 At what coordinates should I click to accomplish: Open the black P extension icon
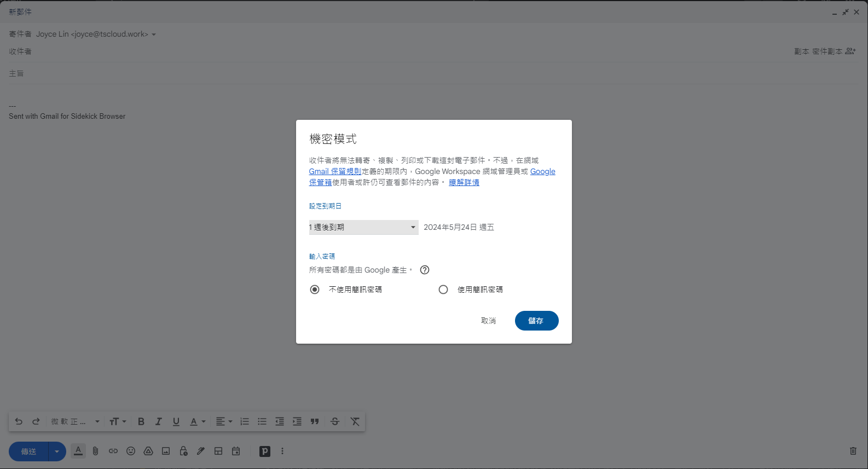pos(265,451)
